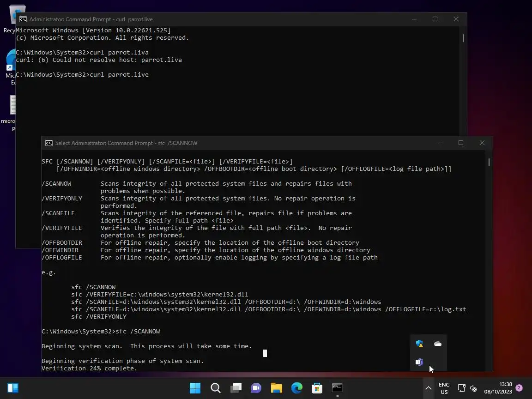The width and height of the screenshot is (532, 399).
Task: Open network settings tray icon
Action: [461, 388]
